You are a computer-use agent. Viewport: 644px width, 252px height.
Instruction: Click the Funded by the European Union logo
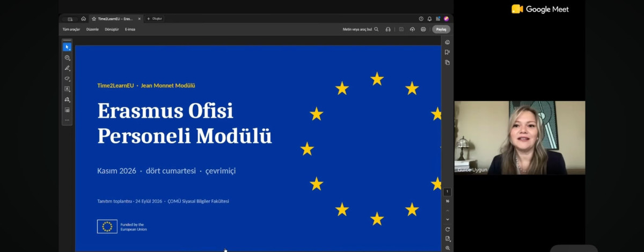click(122, 227)
